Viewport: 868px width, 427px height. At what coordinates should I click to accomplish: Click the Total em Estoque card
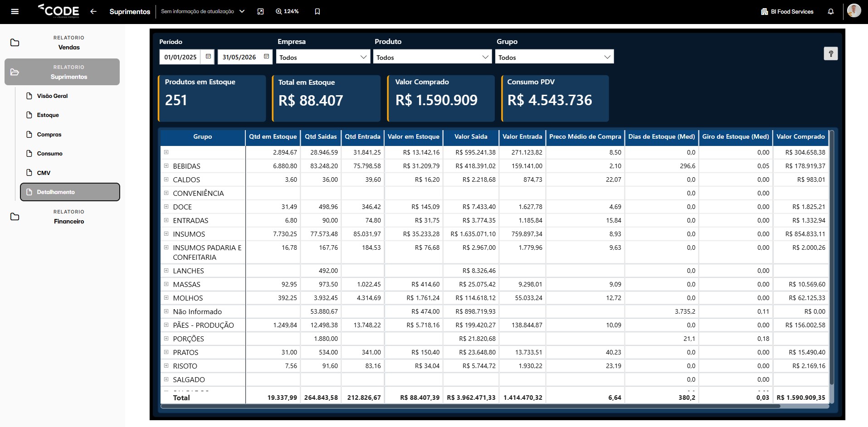click(x=326, y=98)
